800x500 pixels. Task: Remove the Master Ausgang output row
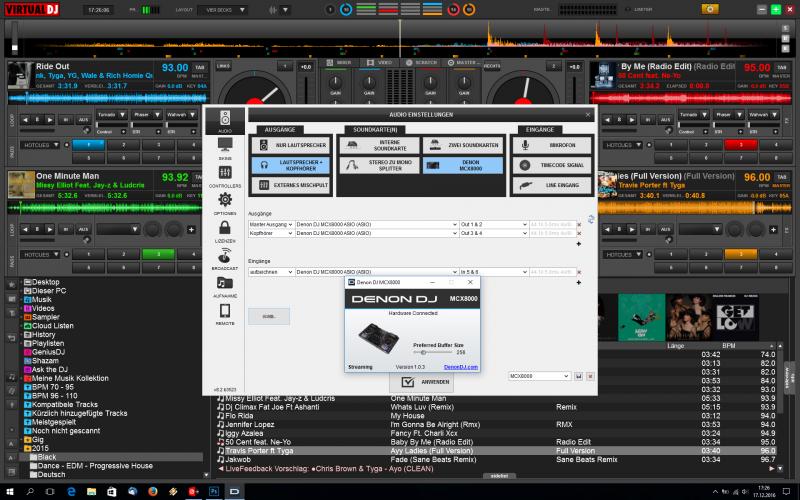coord(579,224)
